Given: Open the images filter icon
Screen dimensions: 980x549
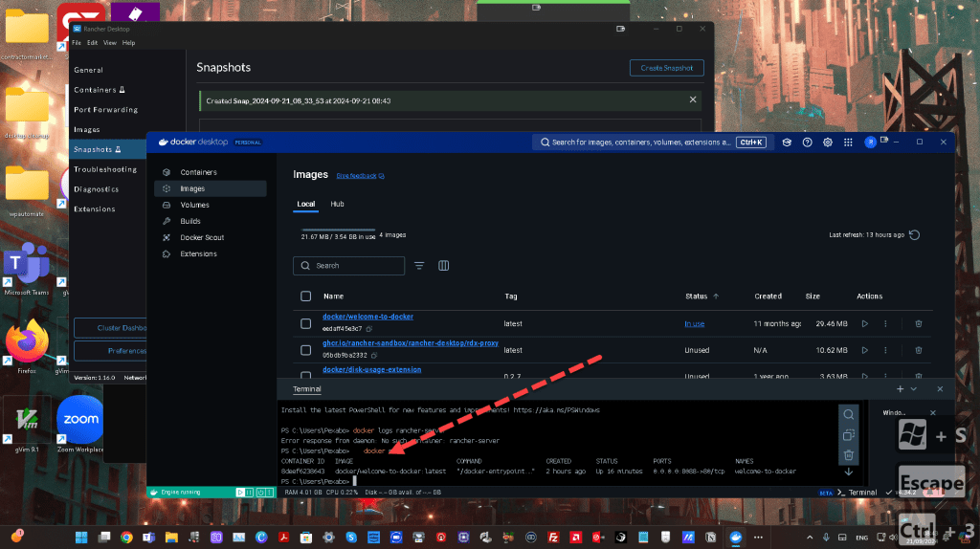Looking at the screenshot, I should [x=419, y=266].
